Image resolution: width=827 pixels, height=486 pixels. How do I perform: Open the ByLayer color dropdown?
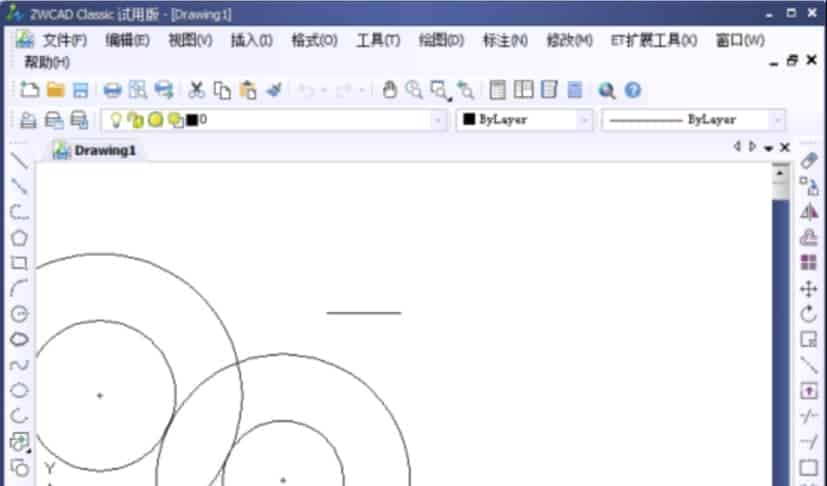tap(584, 120)
